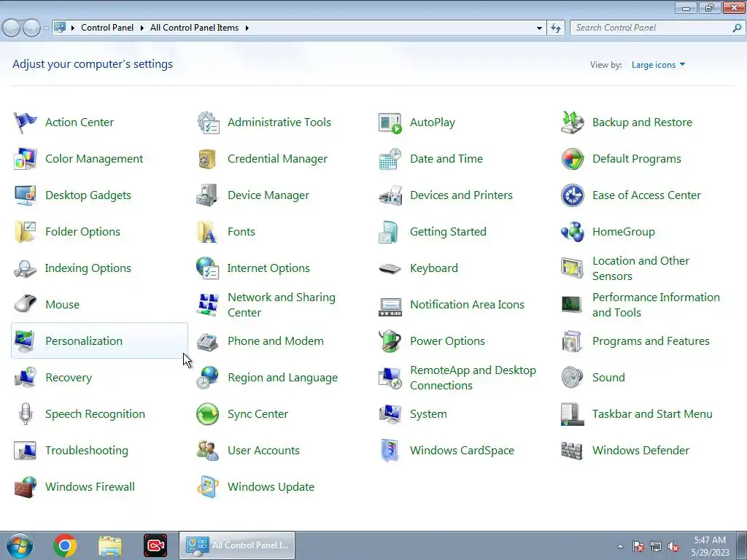
Task: Click the search magnifier icon
Action: point(737,28)
